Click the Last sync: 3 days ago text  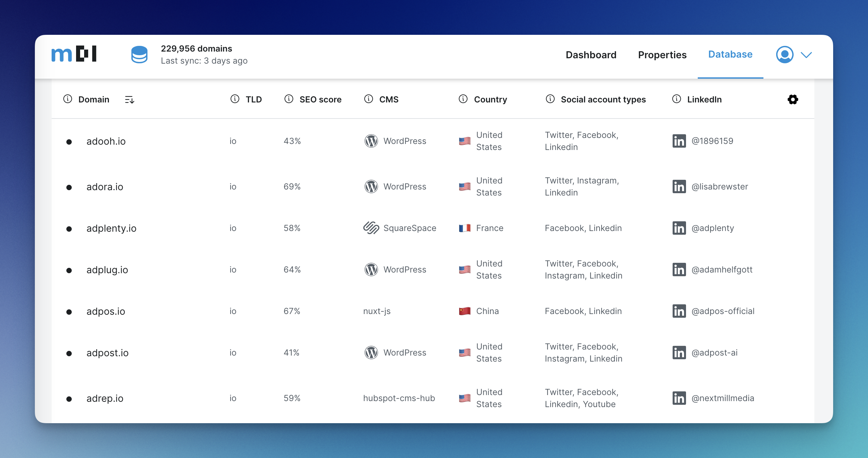point(204,61)
